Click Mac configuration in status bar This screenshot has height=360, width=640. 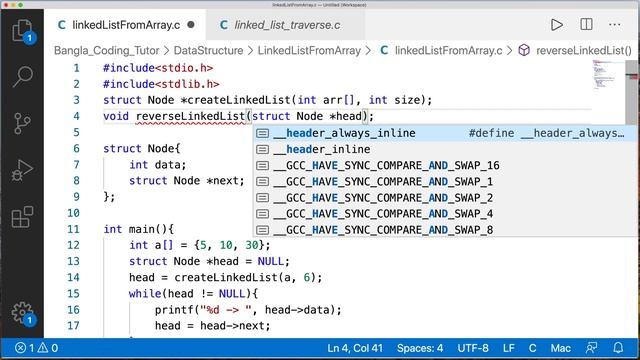pyautogui.click(x=560, y=348)
